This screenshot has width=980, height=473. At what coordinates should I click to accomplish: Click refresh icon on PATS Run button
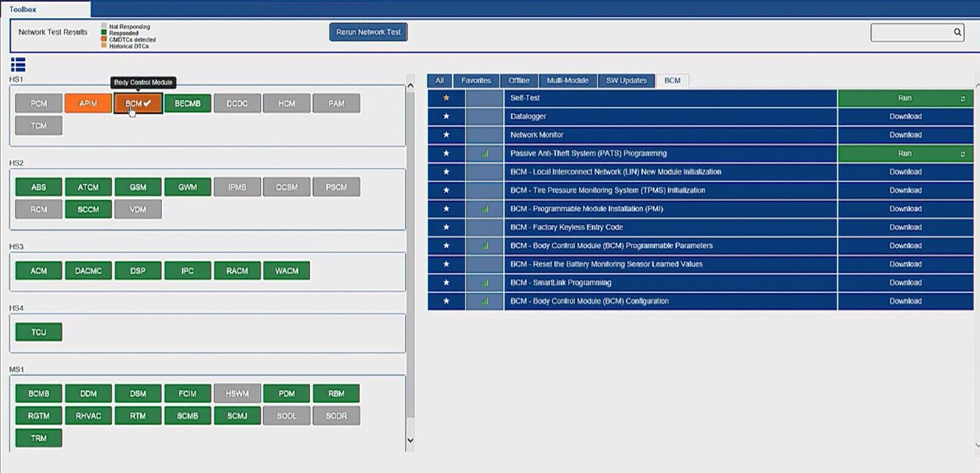tap(962, 154)
